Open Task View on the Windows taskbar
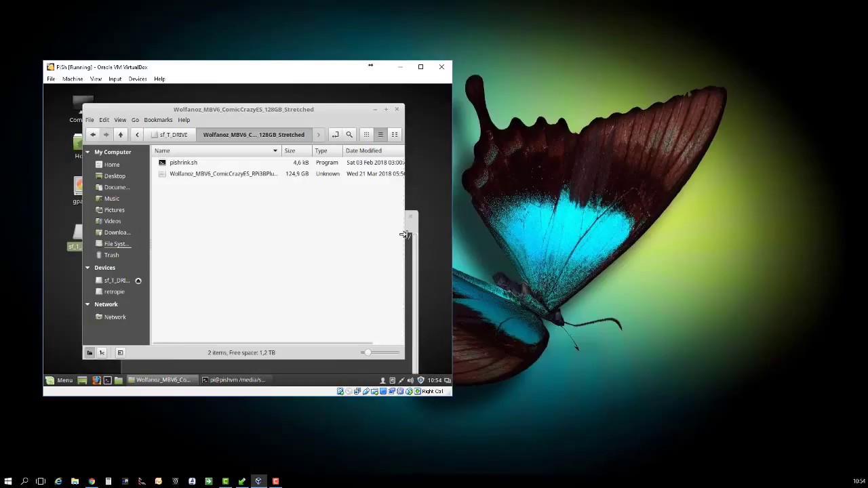868x488 pixels. tap(41, 481)
